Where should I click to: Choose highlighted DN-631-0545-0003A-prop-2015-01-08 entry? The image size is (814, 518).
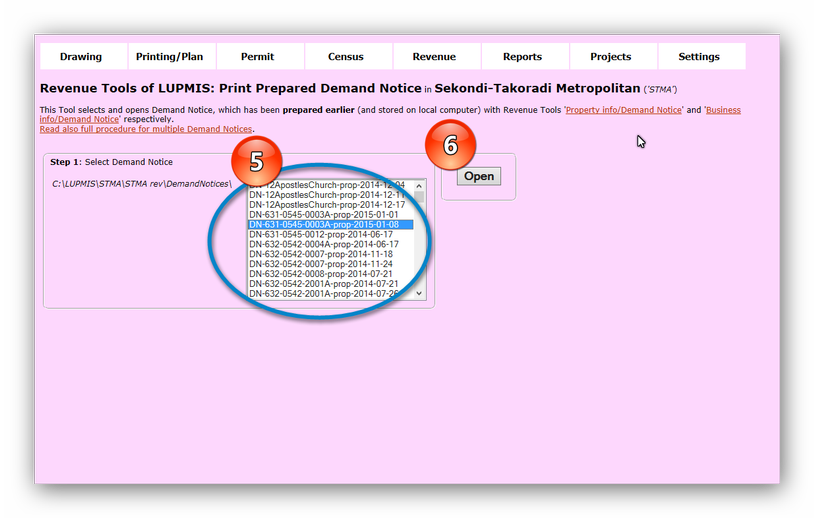(x=331, y=224)
